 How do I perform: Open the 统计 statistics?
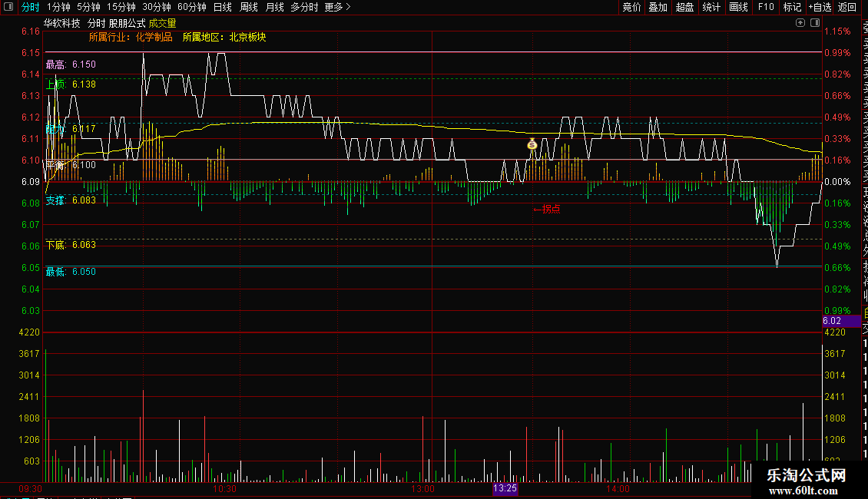pos(711,7)
